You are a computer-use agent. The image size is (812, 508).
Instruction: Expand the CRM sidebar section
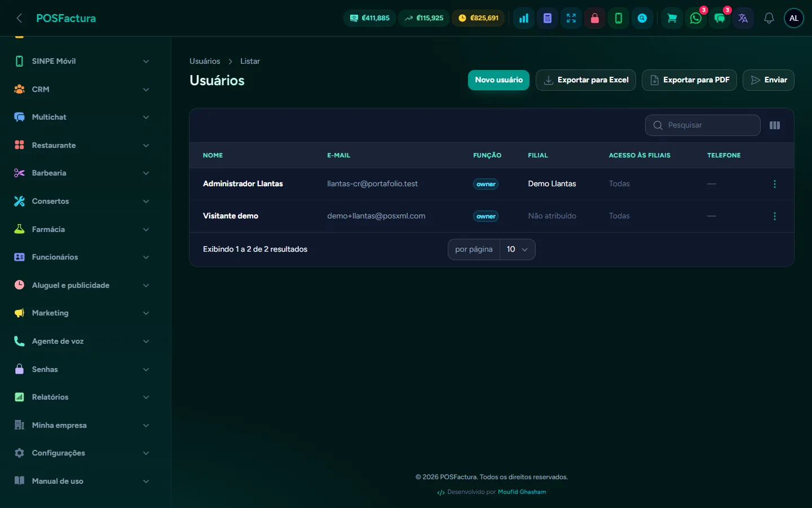point(82,89)
